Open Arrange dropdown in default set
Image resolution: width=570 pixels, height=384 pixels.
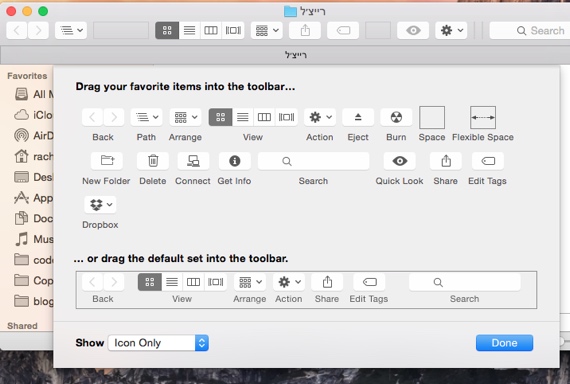click(250, 282)
